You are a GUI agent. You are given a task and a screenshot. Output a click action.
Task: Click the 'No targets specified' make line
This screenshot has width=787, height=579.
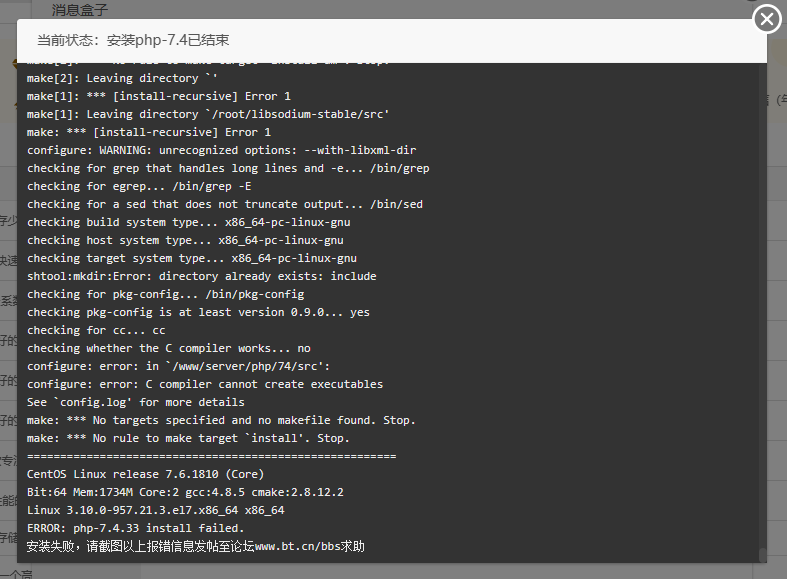pos(221,420)
